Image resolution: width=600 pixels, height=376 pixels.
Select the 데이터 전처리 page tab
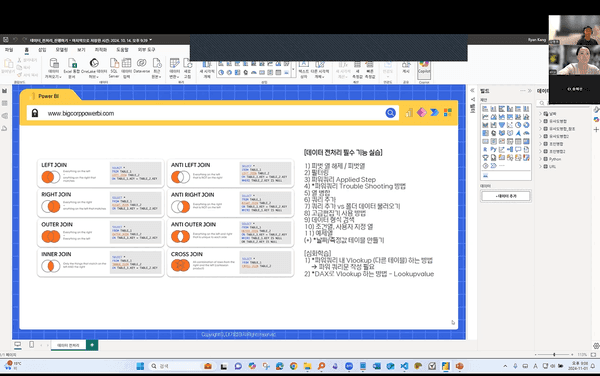point(68,345)
